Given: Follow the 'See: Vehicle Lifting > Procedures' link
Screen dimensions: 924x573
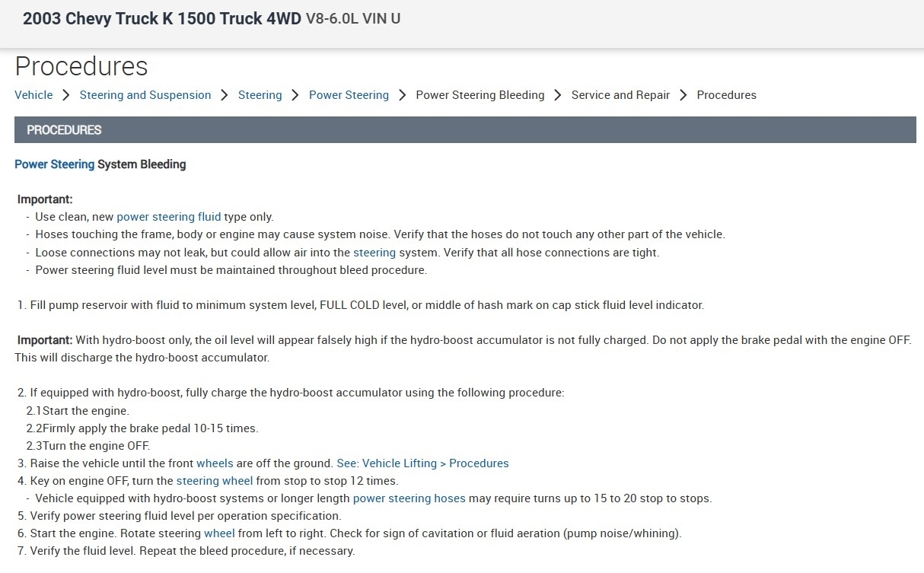Looking at the screenshot, I should 422,463.
